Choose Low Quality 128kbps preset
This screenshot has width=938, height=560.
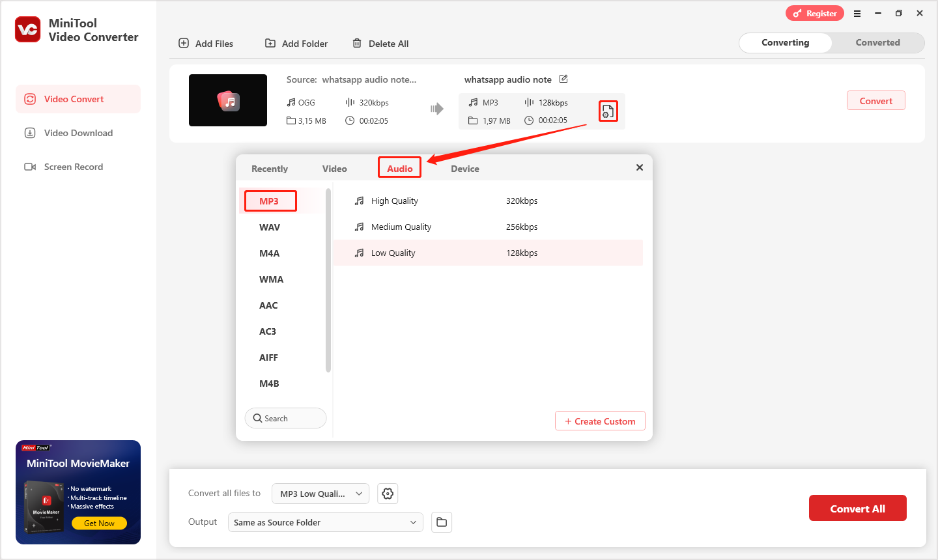coord(488,253)
